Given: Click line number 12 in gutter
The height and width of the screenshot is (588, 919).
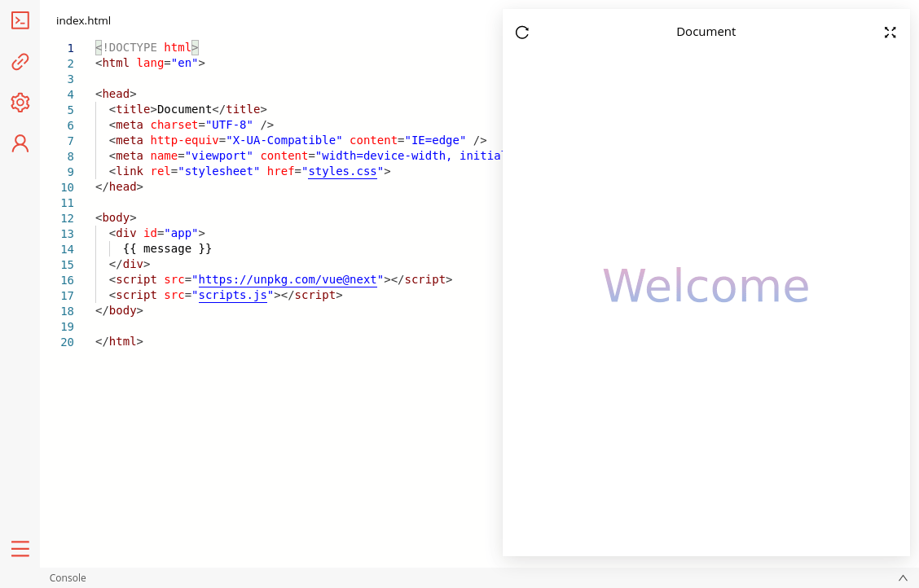Looking at the screenshot, I should (x=68, y=218).
